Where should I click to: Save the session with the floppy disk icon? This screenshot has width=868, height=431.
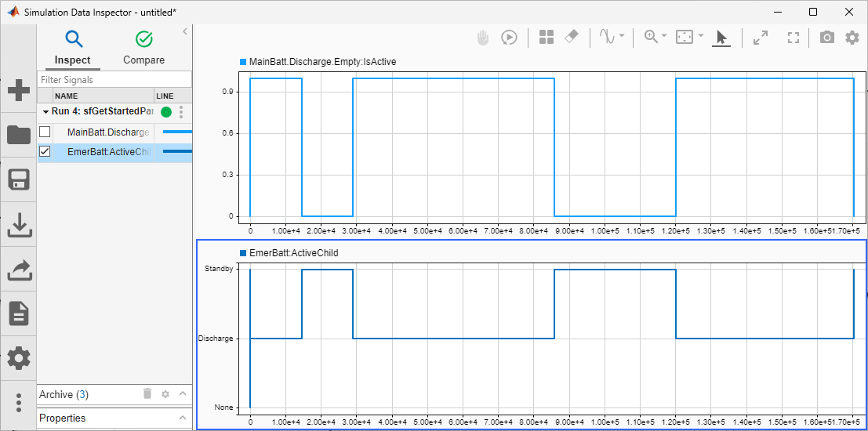[18, 179]
